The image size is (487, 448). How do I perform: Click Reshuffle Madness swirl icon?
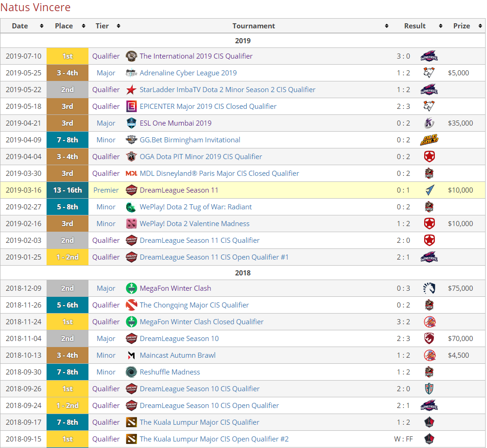[131, 372]
